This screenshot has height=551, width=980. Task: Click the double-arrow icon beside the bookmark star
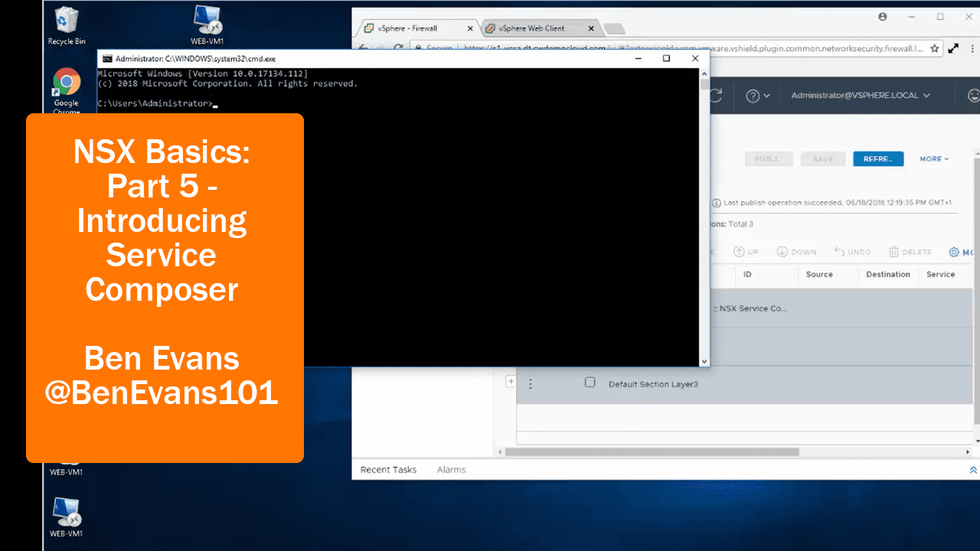tap(953, 47)
